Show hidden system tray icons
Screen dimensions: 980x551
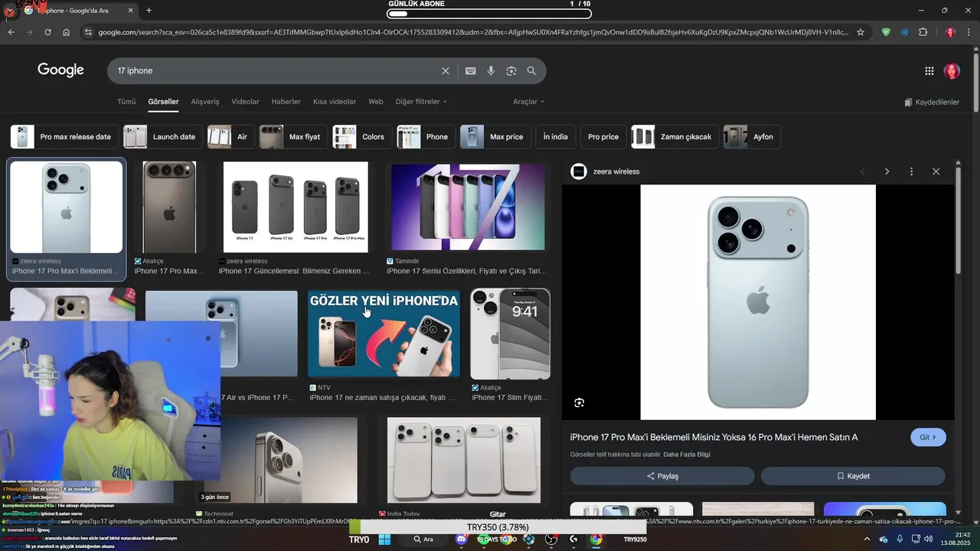pos(867,540)
